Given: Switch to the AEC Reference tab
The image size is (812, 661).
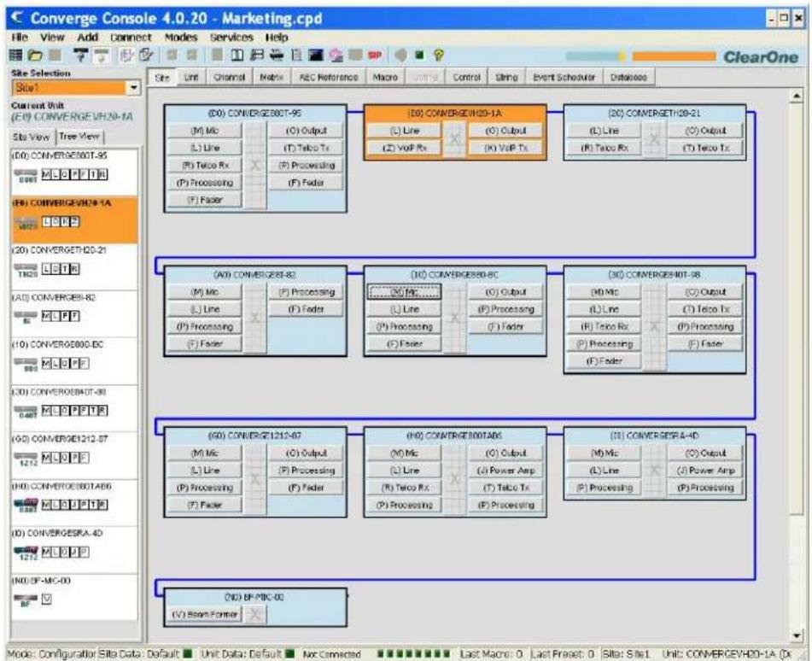Looking at the screenshot, I should click(329, 77).
